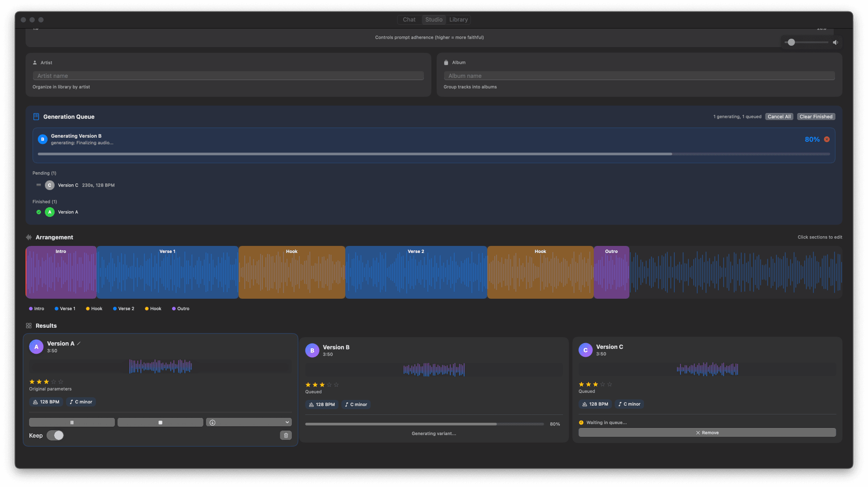The height and width of the screenshot is (487, 868).
Task: Open Version A download options dropdown
Action: 249,422
